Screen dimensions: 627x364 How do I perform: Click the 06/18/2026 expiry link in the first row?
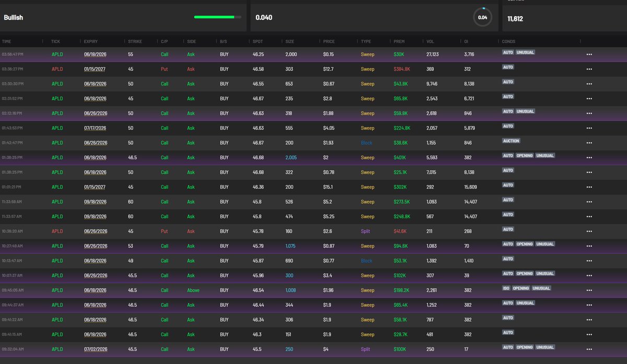click(x=95, y=54)
